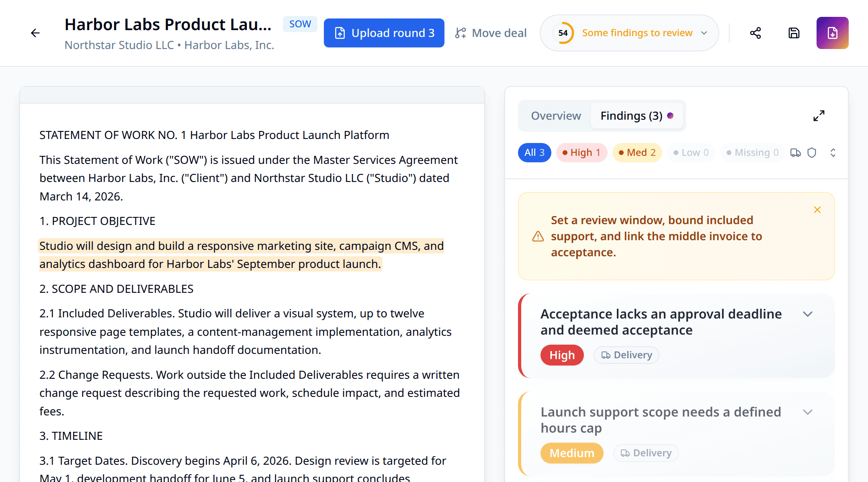Screen dimensions: 868x482
Task: Click the Harbor Labs Product Lau... title
Action: [168, 25]
